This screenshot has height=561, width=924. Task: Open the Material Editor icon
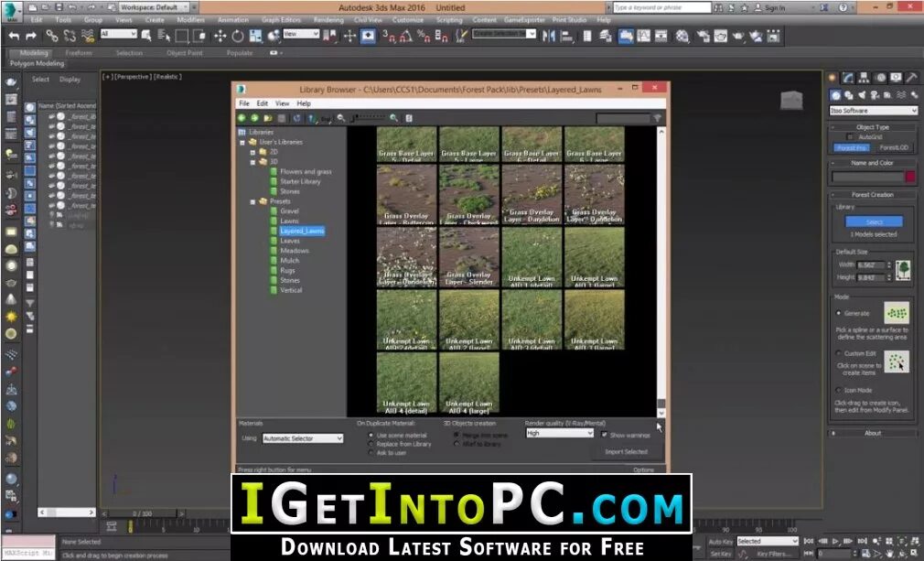682,36
